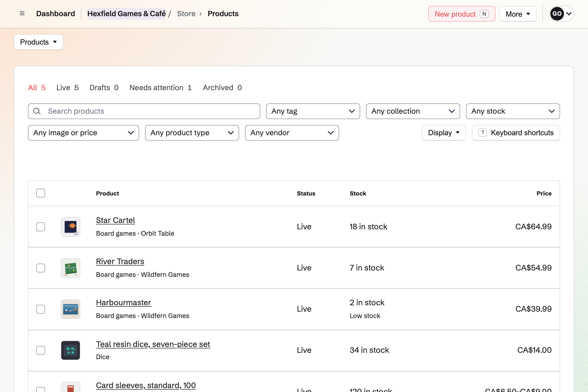588x392 pixels.
Task: Go to the Dashboard link
Action: click(56, 13)
